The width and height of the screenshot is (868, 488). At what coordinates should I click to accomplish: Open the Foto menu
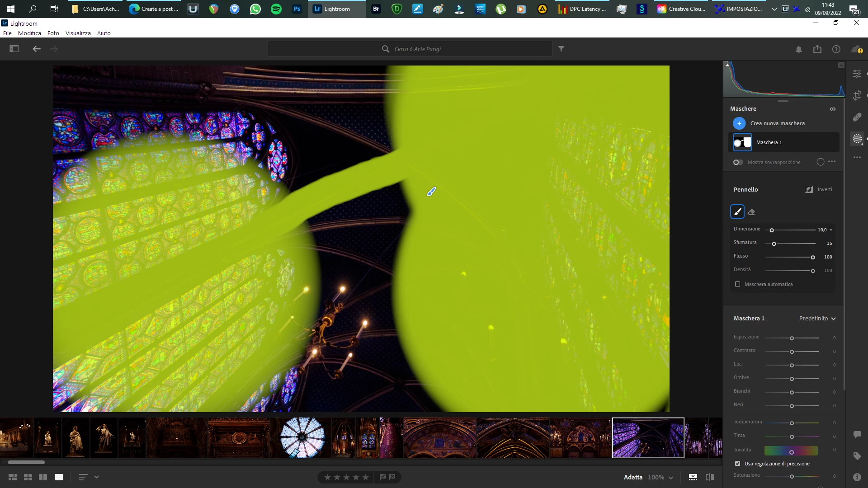53,33
